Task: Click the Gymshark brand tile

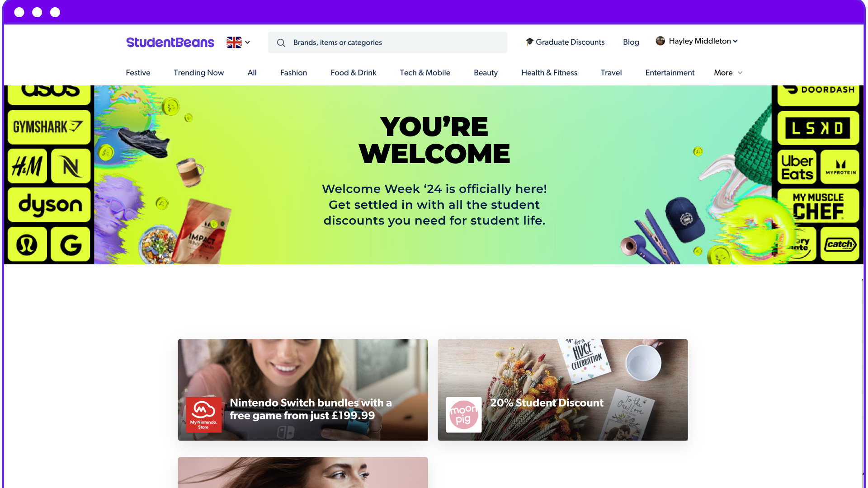Action: (49, 127)
